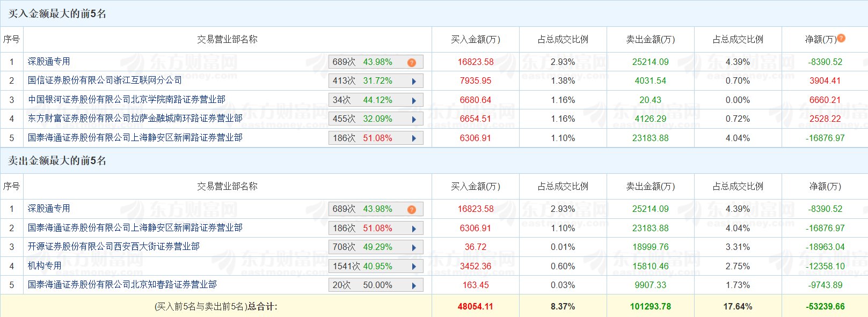
Task: Click help icon in 深股通专用 row of sell table
Action: [412, 209]
